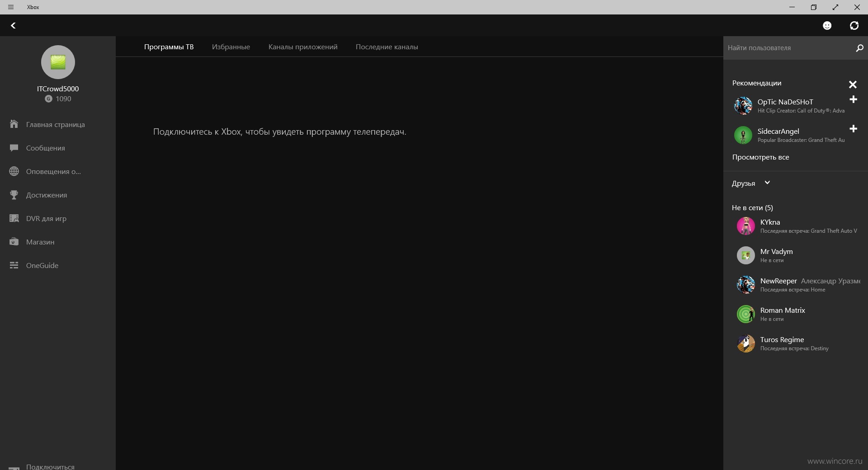Go back with the back arrow
The height and width of the screenshot is (470, 868).
coord(13,25)
